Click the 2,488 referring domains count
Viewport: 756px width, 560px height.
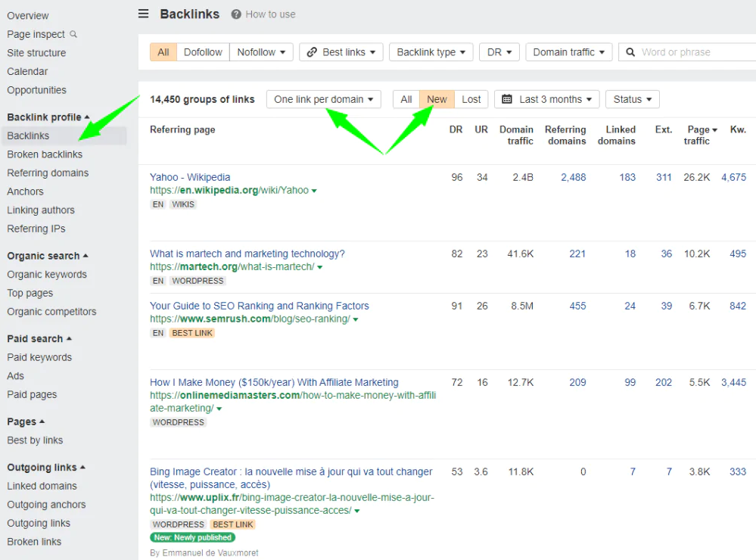573,177
